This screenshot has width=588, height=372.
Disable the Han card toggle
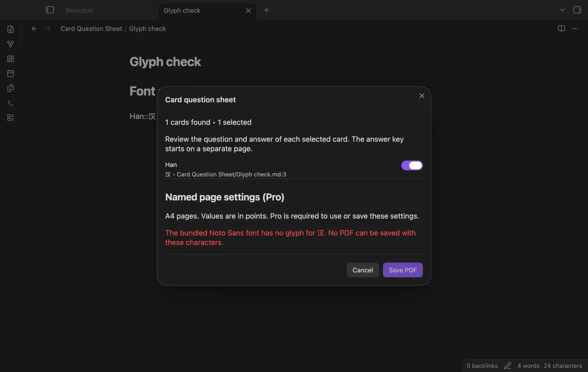tap(412, 165)
